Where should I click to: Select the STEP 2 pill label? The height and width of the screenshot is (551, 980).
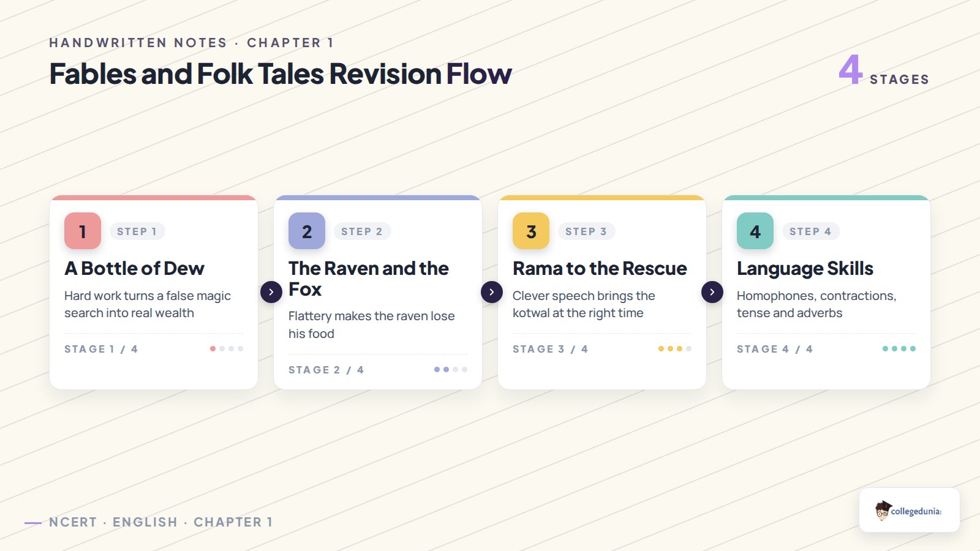point(362,231)
